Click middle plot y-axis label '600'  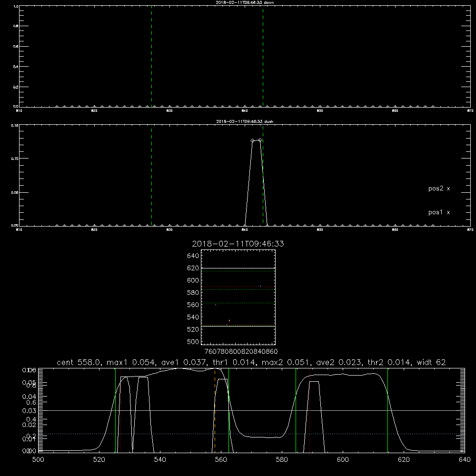pyautogui.click(x=193, y=280)
